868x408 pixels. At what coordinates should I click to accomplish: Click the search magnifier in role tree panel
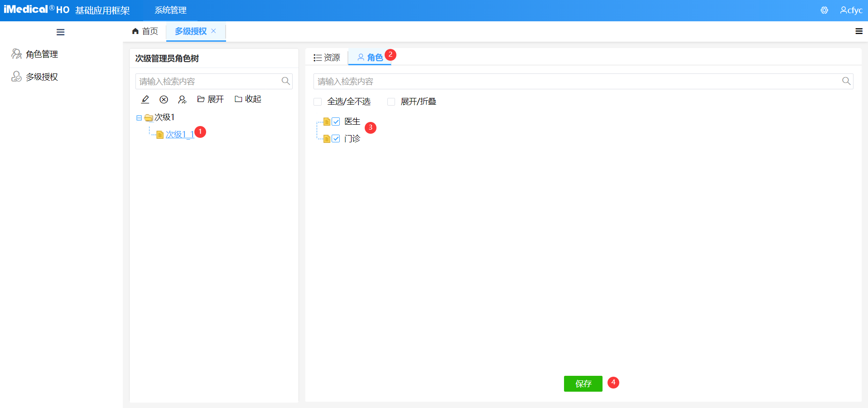coord(285,81)
